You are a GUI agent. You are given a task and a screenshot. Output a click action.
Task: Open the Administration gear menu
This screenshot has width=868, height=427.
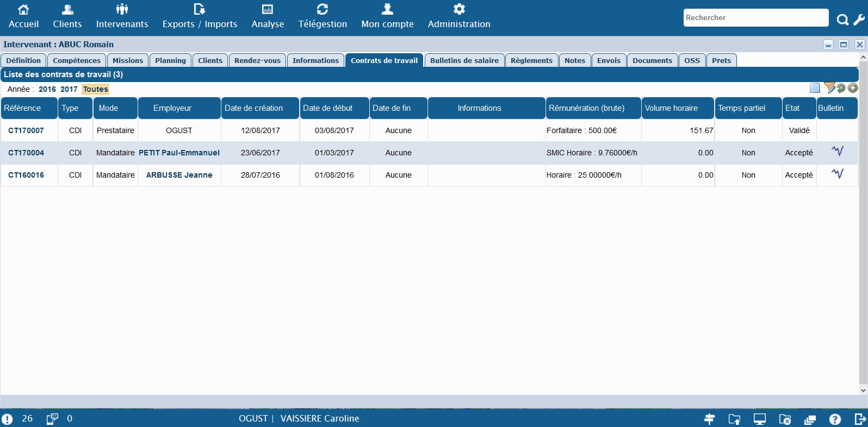pos(459,16)
